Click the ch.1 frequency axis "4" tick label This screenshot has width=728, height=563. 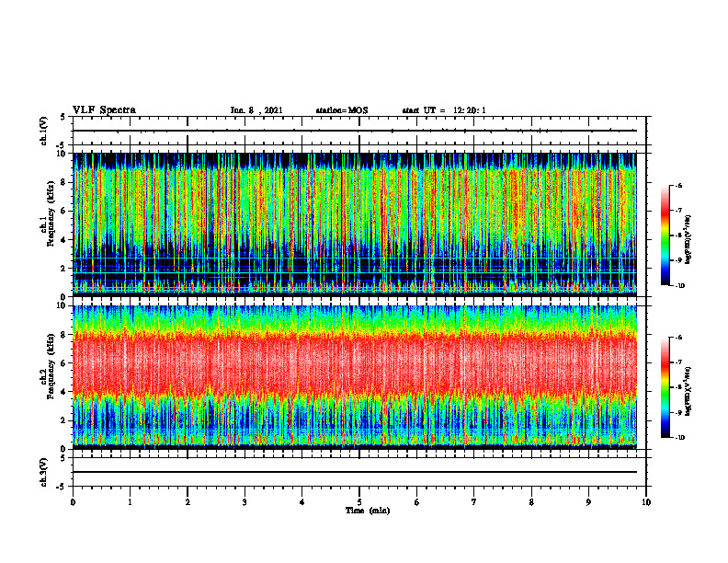point(64,240)
